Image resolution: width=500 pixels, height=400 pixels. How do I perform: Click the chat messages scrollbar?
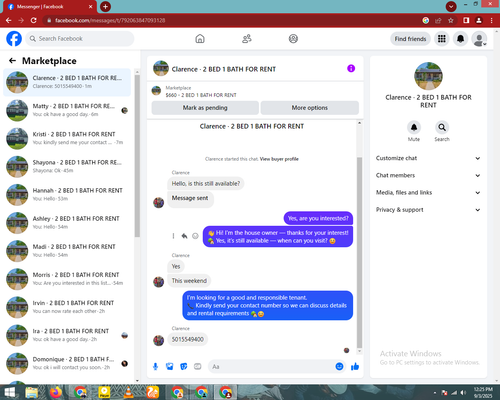[x=359, y=252]
